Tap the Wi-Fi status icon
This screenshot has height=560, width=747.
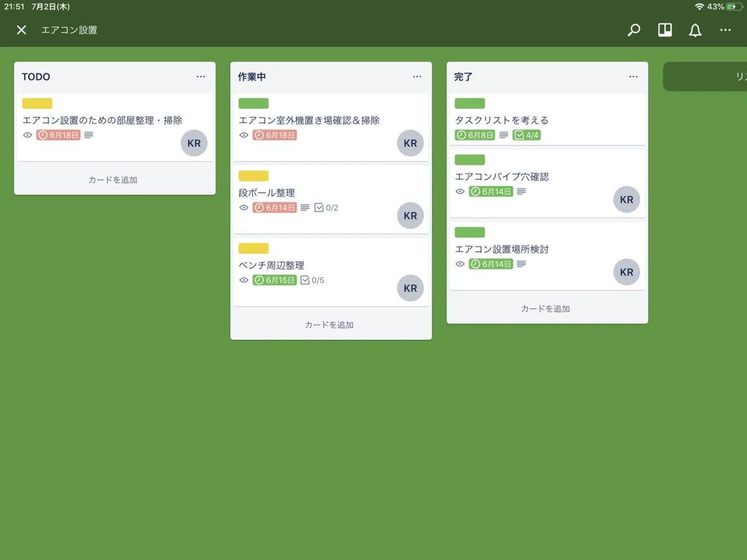pyautogui.click(x=700, y=7)
